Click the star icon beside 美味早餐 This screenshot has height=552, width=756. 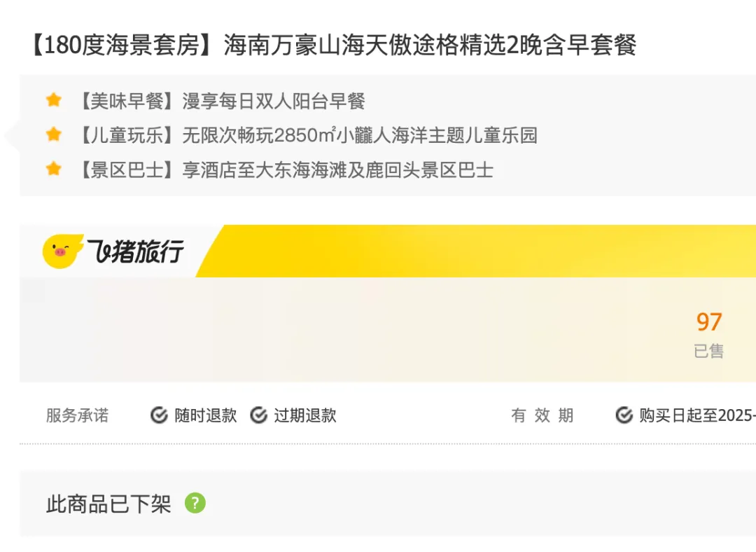point(54,100)
